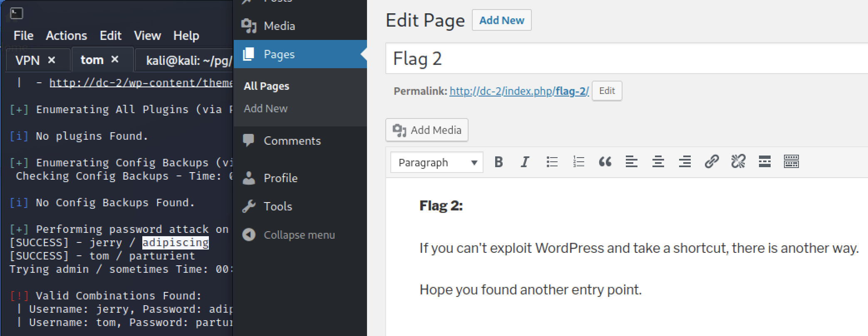This screenshot has width=868, height=336.
Task: Apply blockquote formatting
Action: click(605, 162)
